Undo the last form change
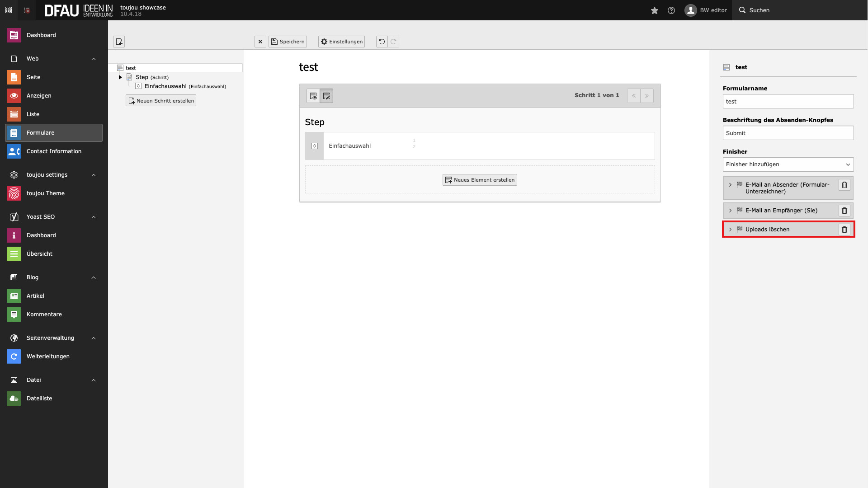The width and height of the screenshot is (868, 488). (x=381, y=41)
